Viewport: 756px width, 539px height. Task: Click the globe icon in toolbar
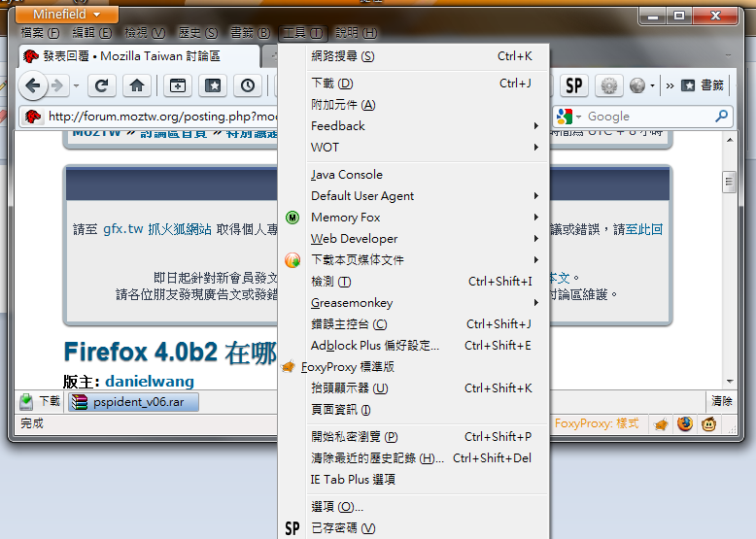(x=637, y=85)
